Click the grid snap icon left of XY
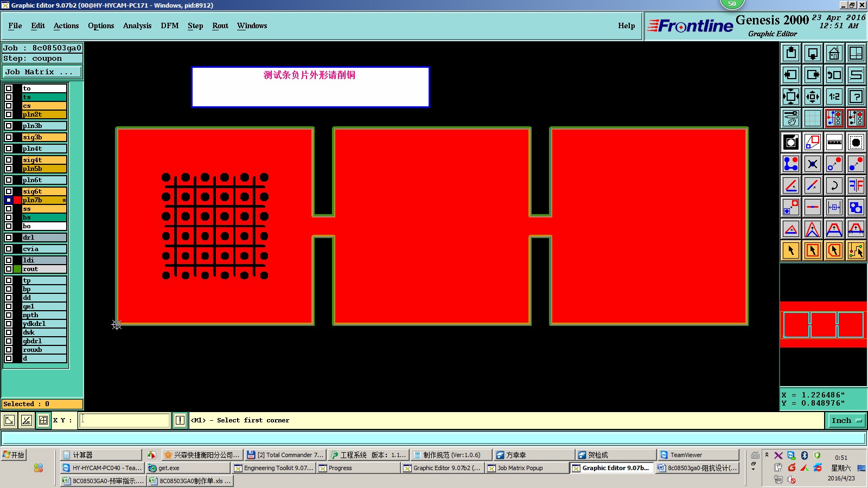The height and width of the screenshot is (488, 868). [x=43, y=420]
